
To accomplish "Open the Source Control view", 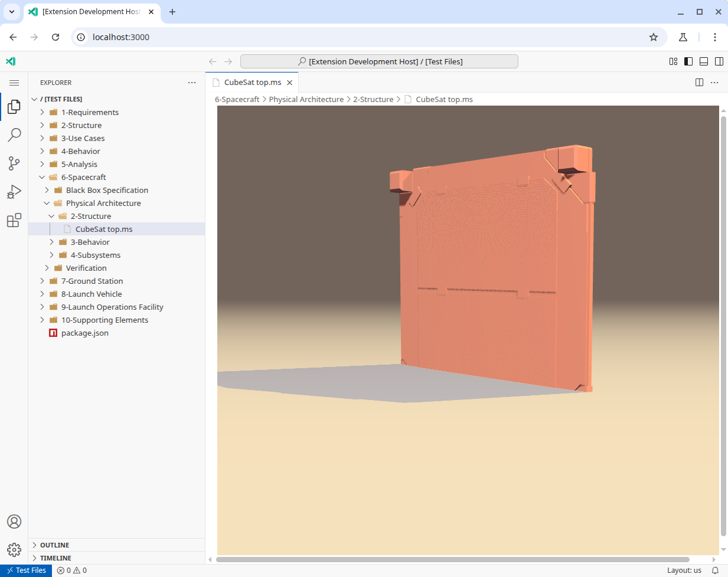I will click(14, 163).
